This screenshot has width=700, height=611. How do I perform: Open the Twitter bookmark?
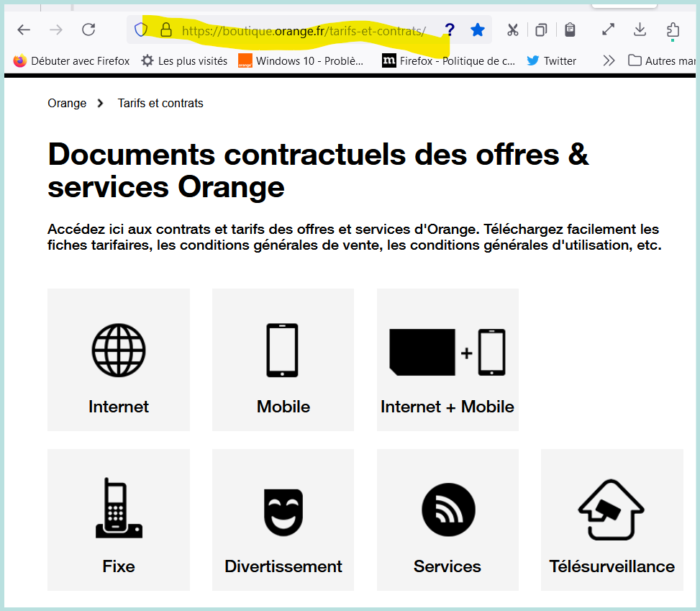point(552,60)
